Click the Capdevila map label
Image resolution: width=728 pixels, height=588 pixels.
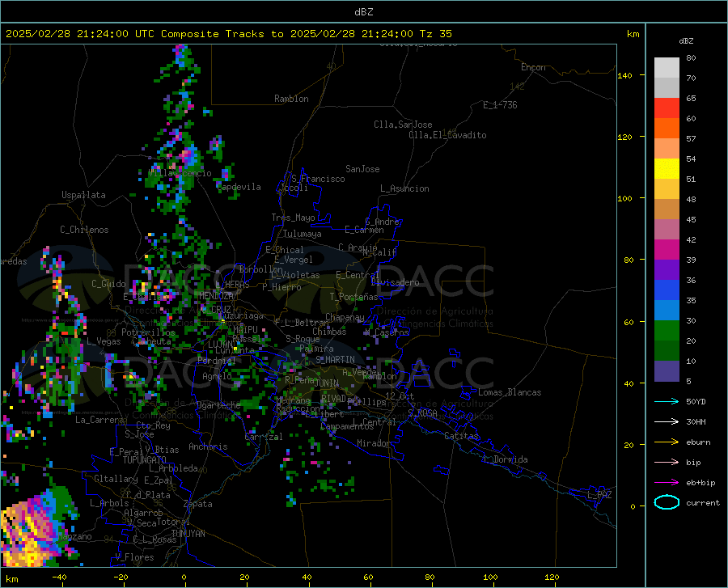coord(239,187)
